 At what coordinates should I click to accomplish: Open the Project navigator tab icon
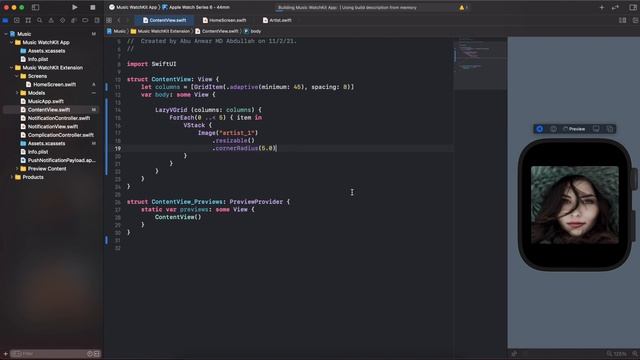[5, 20]
